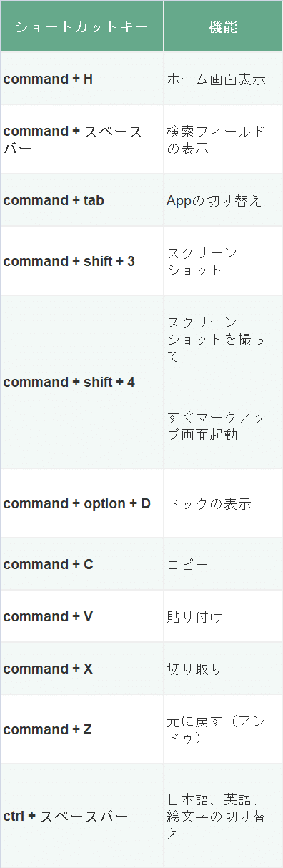Click the 切り取り description cell
The image size is (283, 868).
[x=223, y=669]
